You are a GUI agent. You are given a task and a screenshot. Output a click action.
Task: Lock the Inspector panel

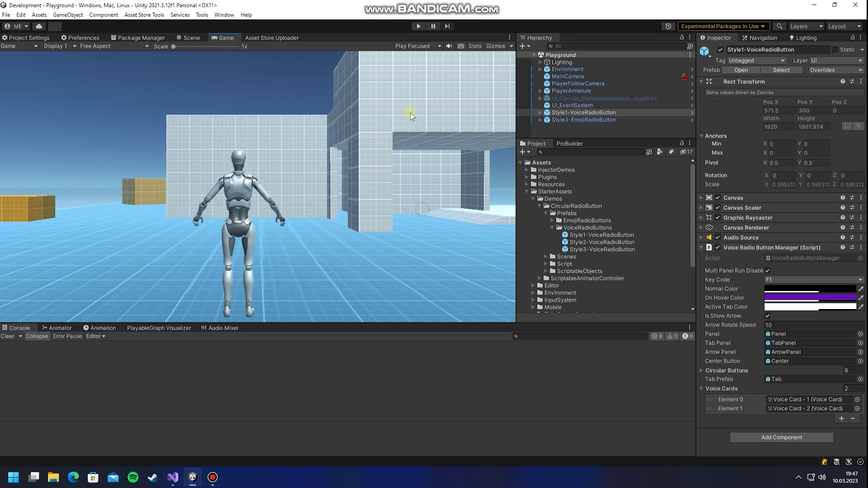(x=853, y=38)
